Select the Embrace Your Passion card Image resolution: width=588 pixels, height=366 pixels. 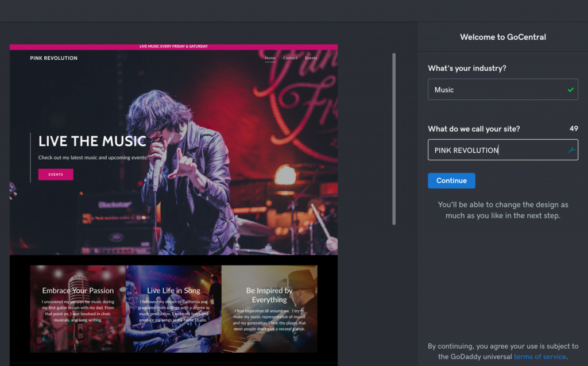click(78, 309)
